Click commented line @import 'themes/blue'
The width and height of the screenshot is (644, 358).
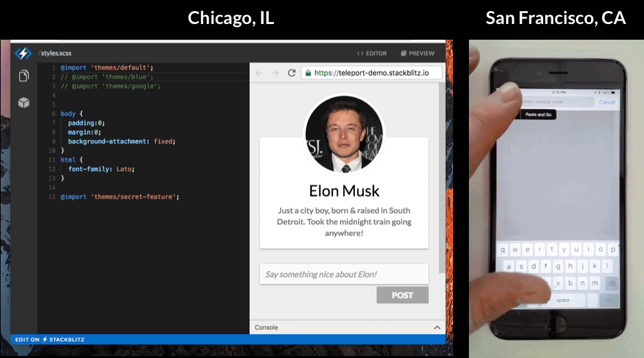[x=107, y=77]
